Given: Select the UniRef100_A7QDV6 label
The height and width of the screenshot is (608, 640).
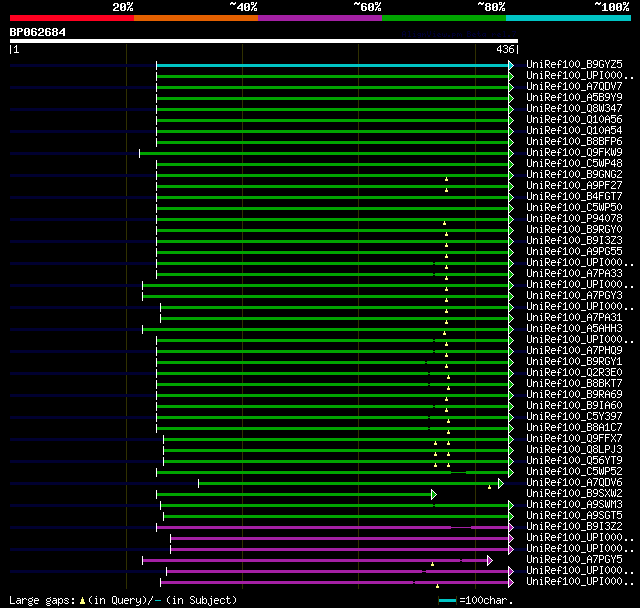Looking at the screenshot, I should [x=574, y=483].
